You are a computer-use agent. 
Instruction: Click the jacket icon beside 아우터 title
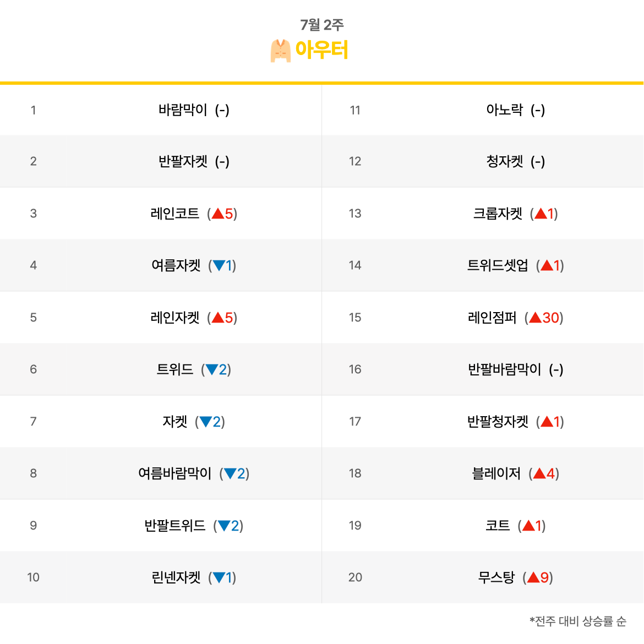click(281, 51)
